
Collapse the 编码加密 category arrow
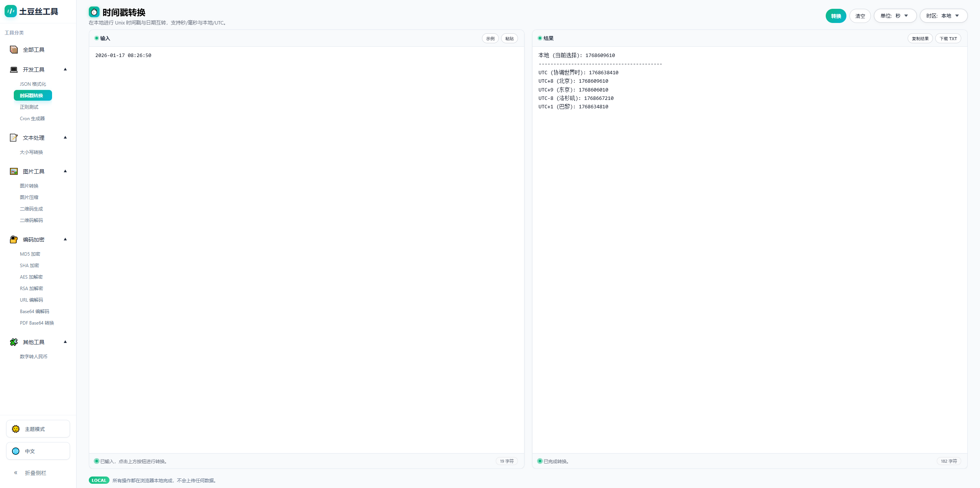tap(65, 239)
